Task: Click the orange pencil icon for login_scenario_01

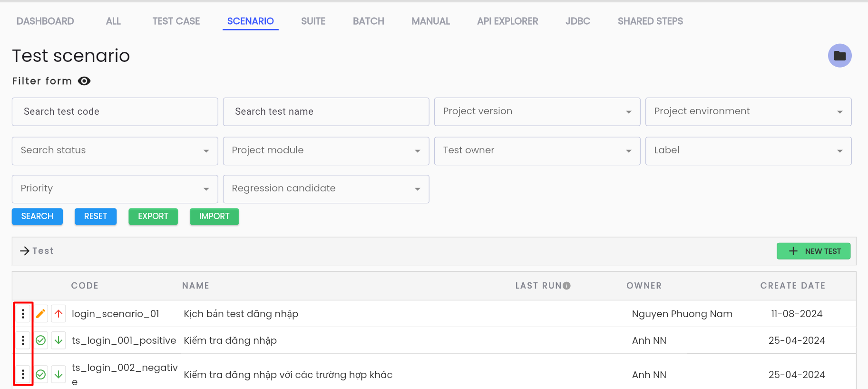Action: tap(41, 314)
